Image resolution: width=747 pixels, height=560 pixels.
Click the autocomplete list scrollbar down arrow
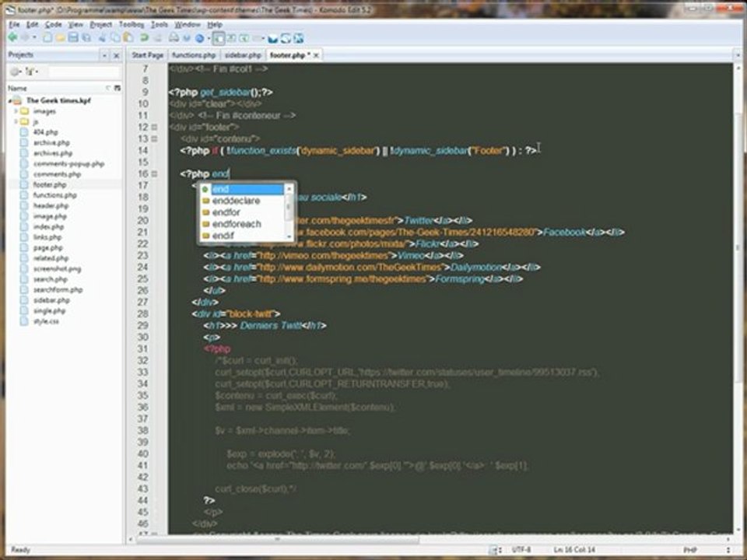pyautogui.click(x=288, y=236)
